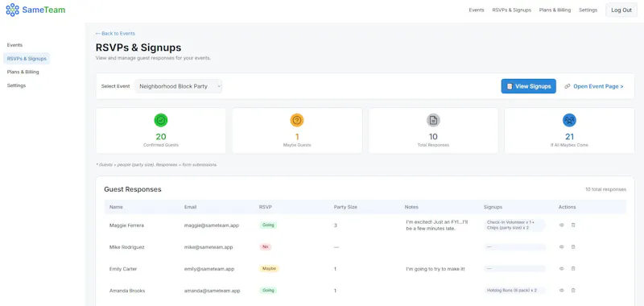Click the link icon beside Open Event Page
The height and width of the screenshot is (306, 644).
tap(568, 86)
